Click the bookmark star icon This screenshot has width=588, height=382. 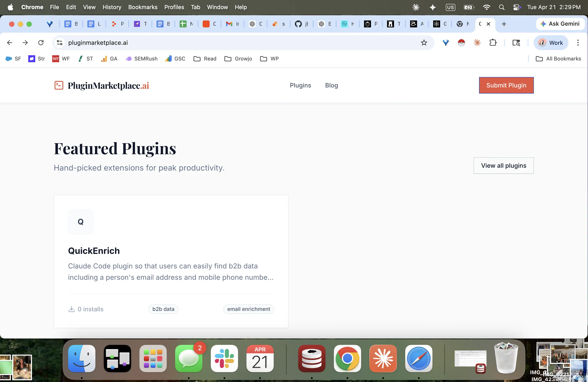point(424,43)
